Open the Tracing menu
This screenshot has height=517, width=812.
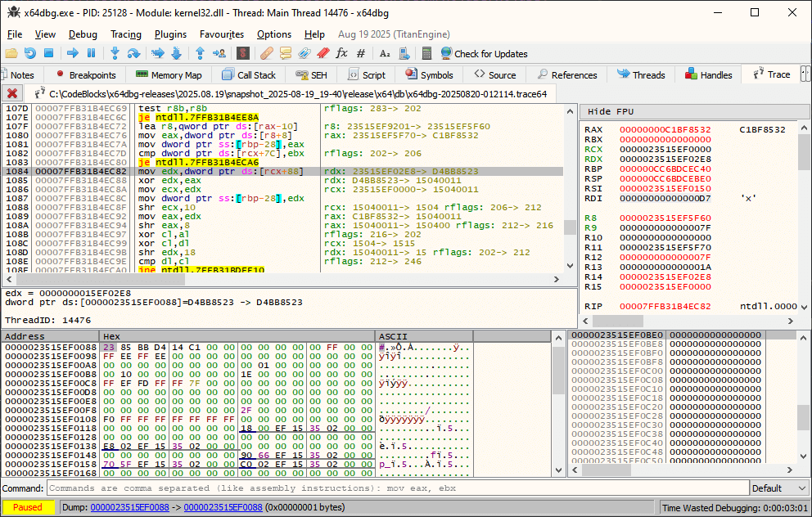click(x=126, y=34)
